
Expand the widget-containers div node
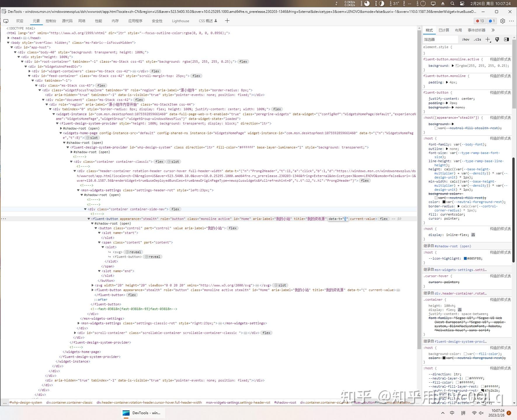29,71
